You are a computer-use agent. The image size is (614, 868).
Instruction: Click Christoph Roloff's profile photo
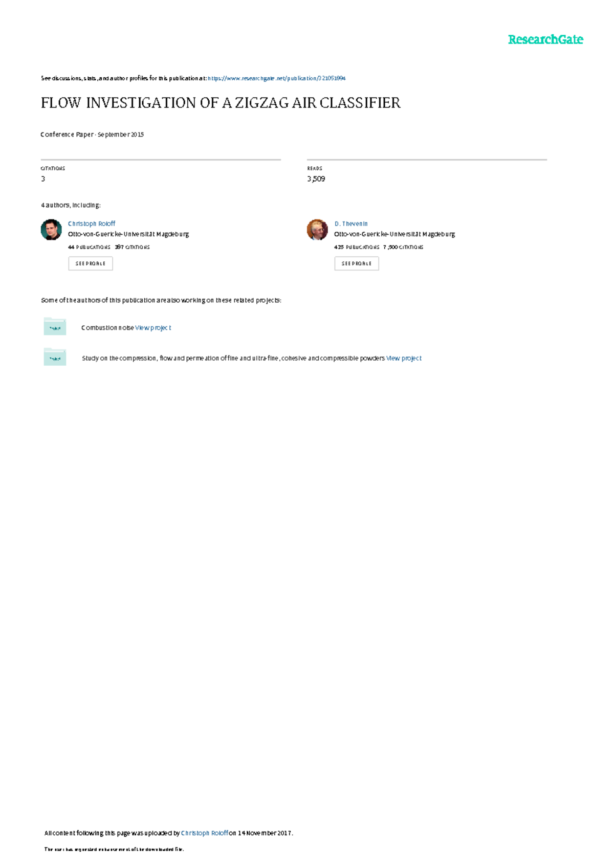51,230
